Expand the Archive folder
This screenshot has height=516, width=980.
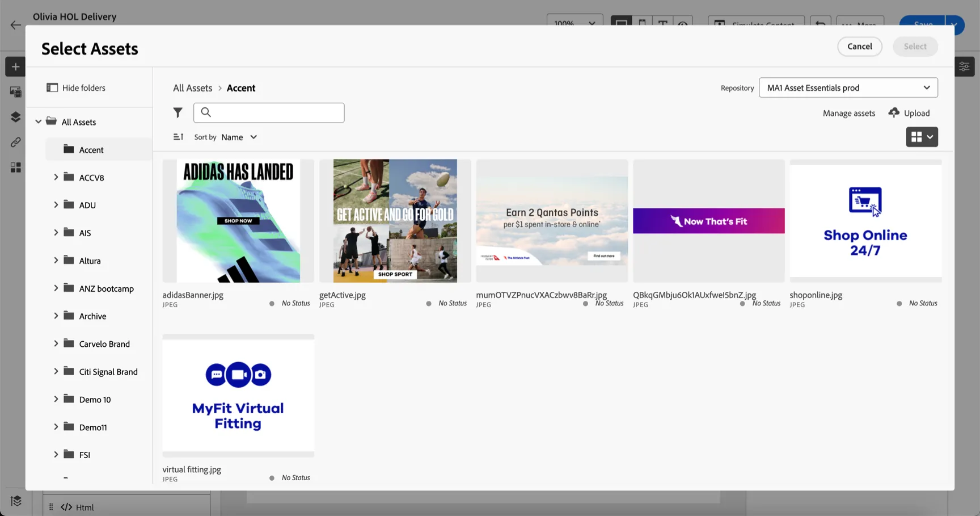click(56, 316)
